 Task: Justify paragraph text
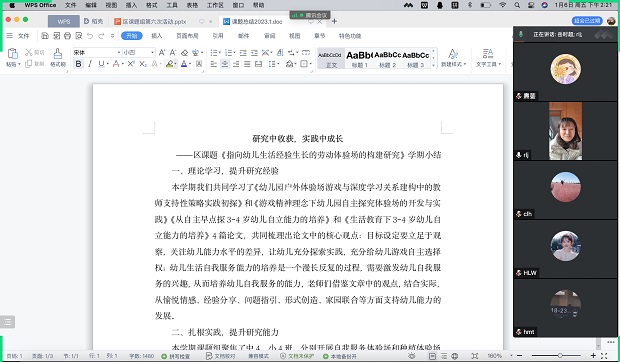pos(247,64)
